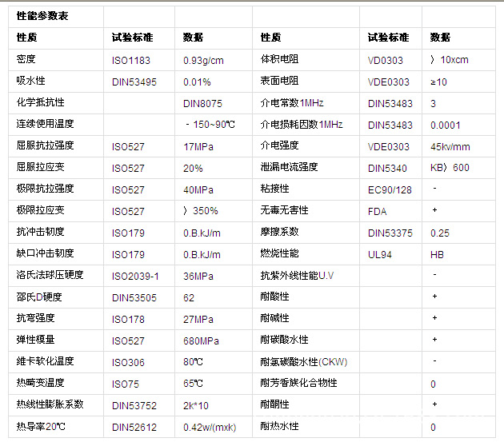This screenshot has width=504, height=442.
Task: Click the 吸水性 row label
Action: (x=31, y=82)
